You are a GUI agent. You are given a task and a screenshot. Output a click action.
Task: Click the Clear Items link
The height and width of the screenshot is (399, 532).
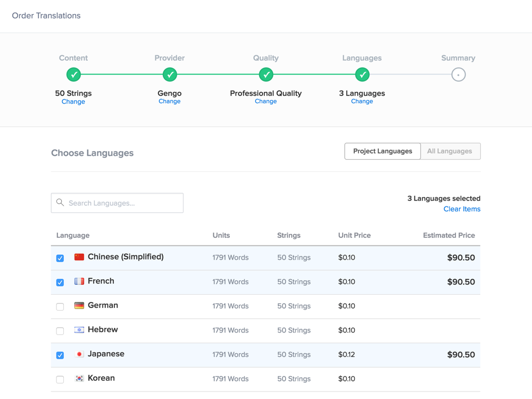(462, 209)
